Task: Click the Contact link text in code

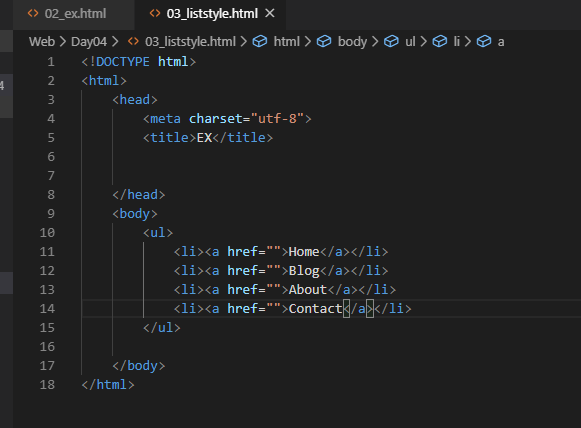Action: [x=315, y=309]
